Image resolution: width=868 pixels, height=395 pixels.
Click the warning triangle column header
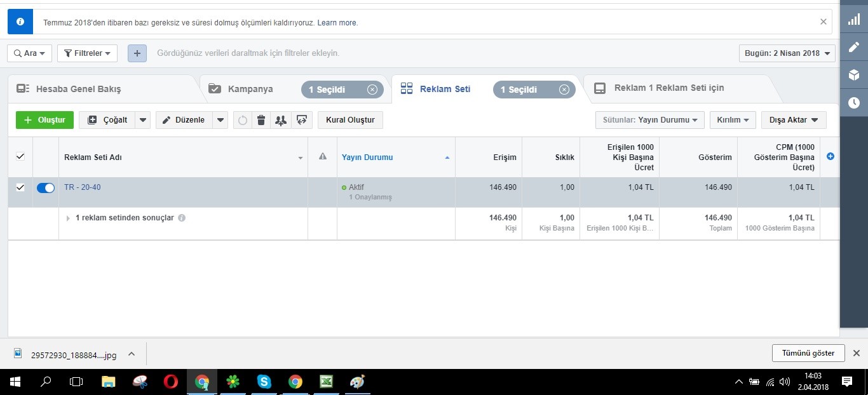pos(322,156)
